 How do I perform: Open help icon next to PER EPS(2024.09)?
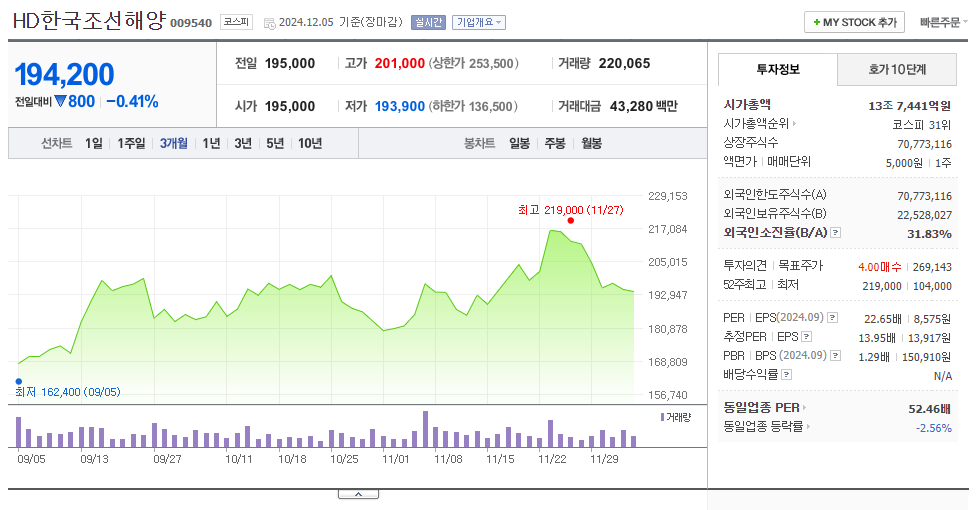tap(832, 318)
